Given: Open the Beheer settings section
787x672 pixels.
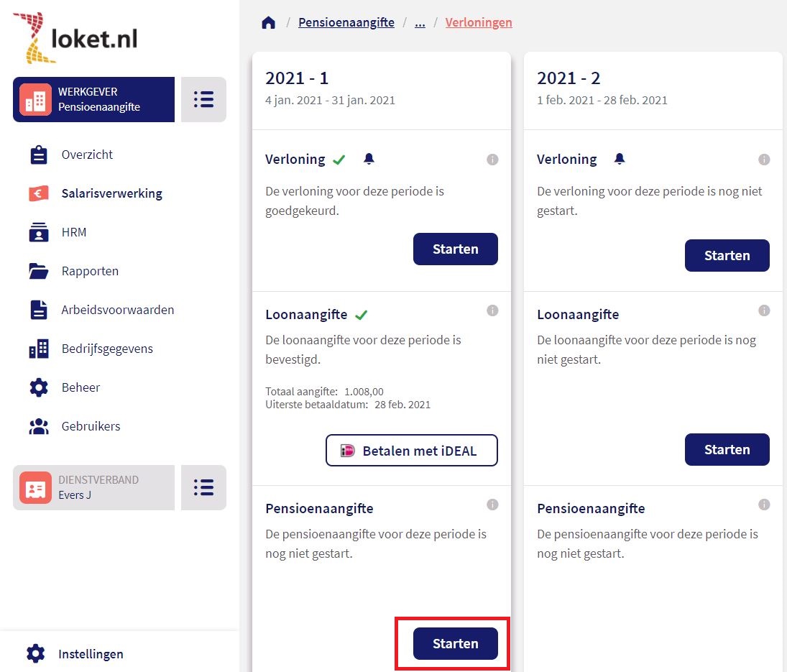Looking at the screenshot, I should tap(80, 387).
